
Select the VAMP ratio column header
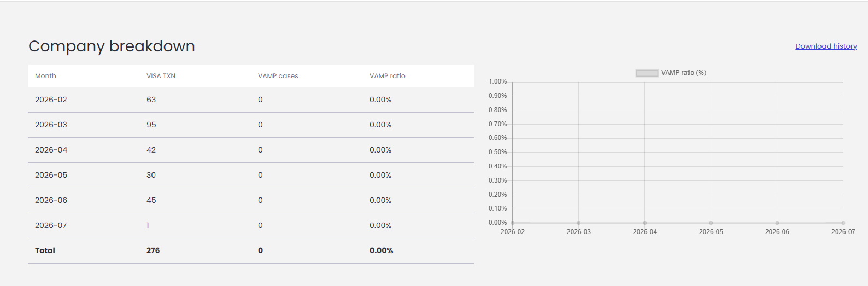coord(388,76)
